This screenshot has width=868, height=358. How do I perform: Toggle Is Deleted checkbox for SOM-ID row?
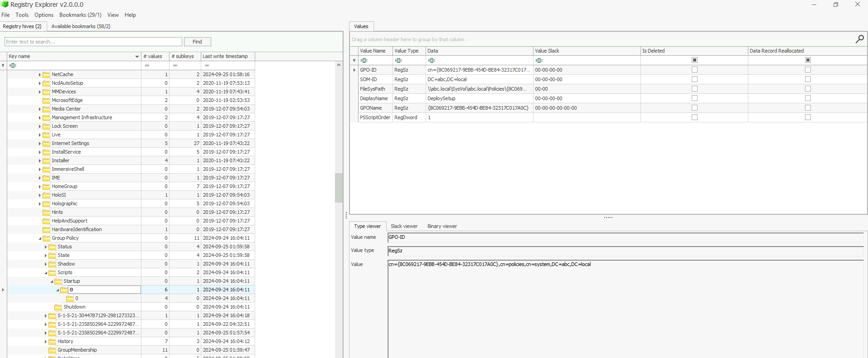coord(694,79)
